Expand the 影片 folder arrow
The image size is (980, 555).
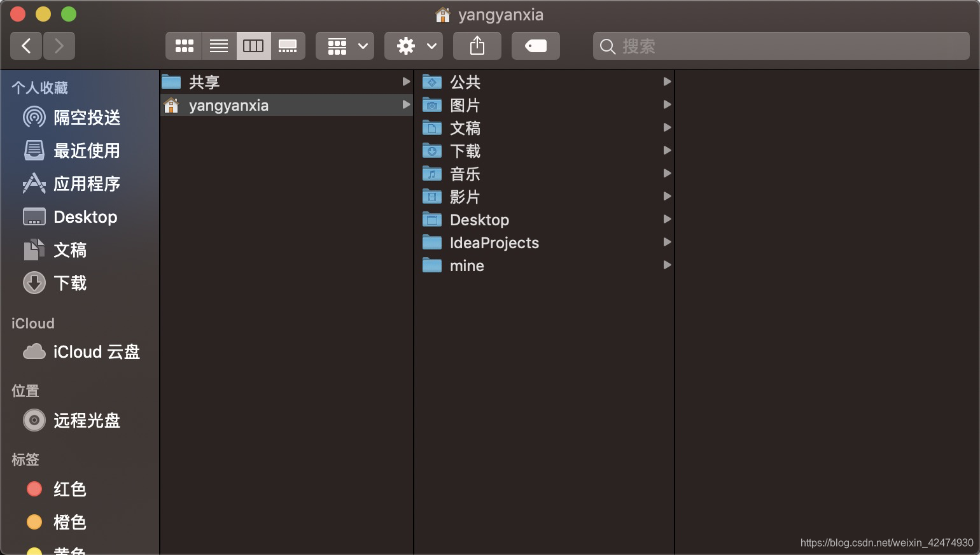click(x=667, y=196)
